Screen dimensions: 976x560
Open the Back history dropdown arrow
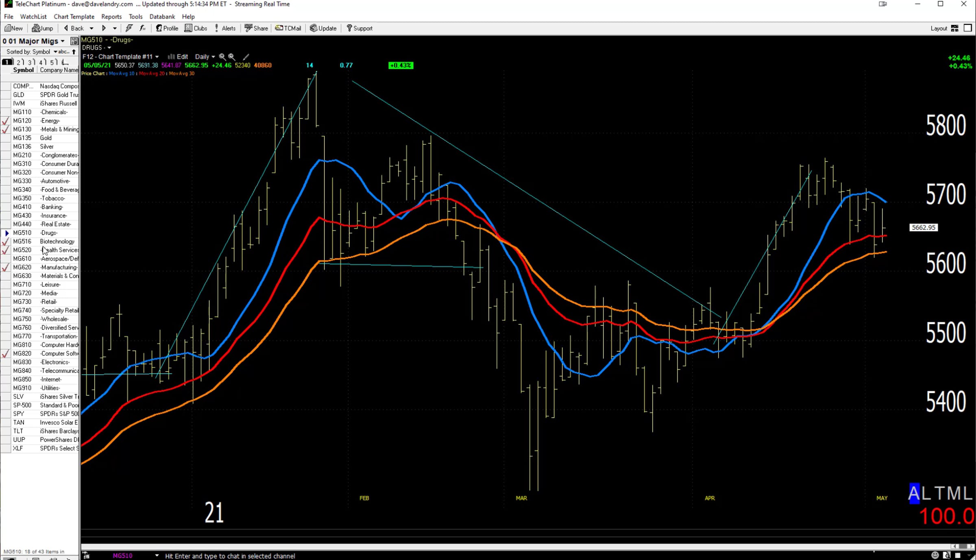pyautogui.click(x=91, y=28)
